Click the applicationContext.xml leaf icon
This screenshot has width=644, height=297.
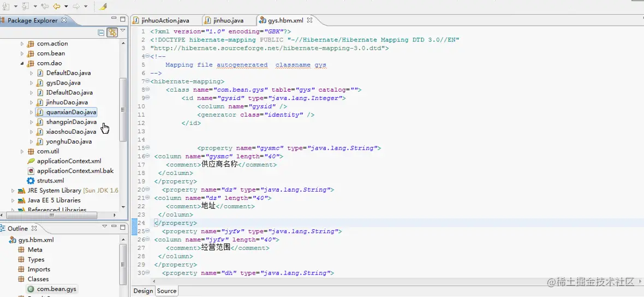tap(31, 161)
